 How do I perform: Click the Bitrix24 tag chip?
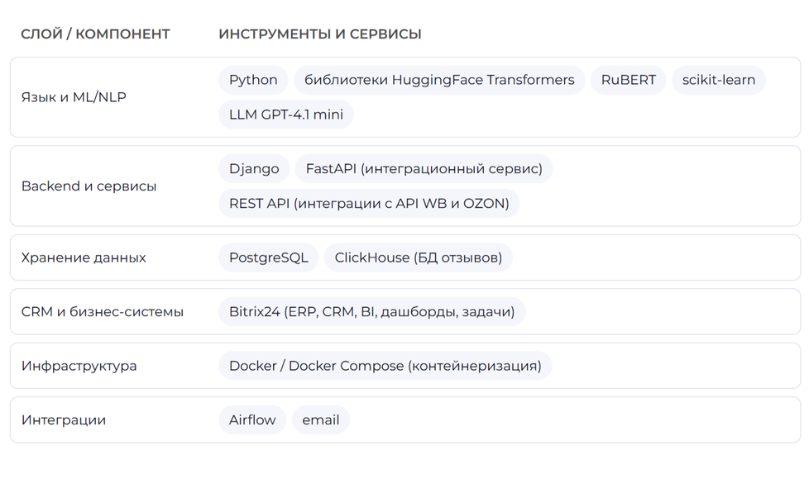(371, 311)
